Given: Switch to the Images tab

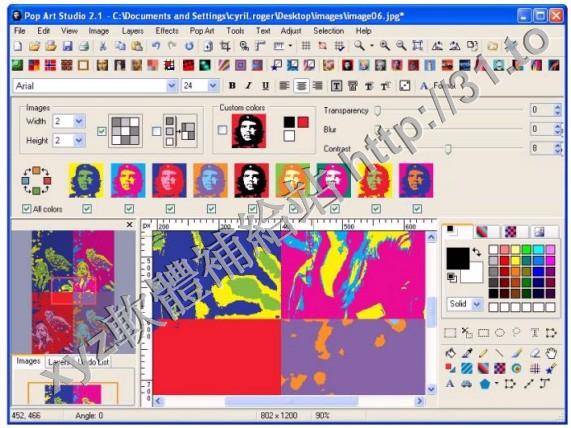Looking at the screenshot, I should pos(28,361).
